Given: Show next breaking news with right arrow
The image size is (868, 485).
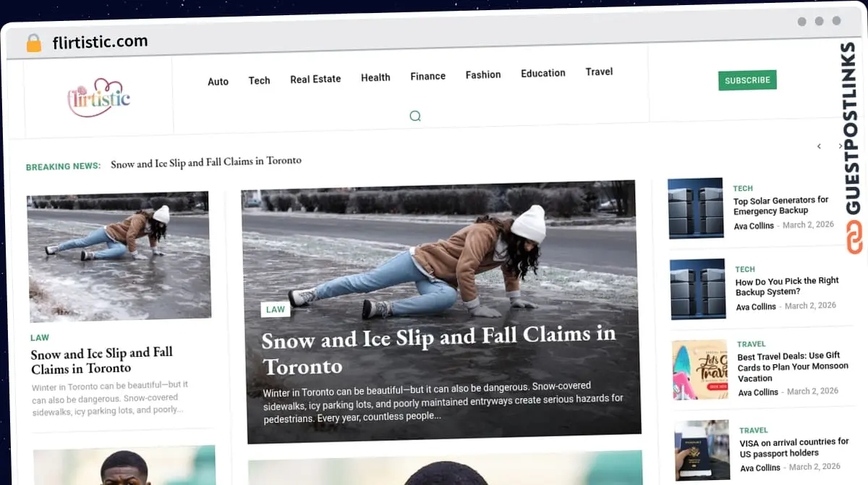Looking at the screenshot, I should 840,146.
